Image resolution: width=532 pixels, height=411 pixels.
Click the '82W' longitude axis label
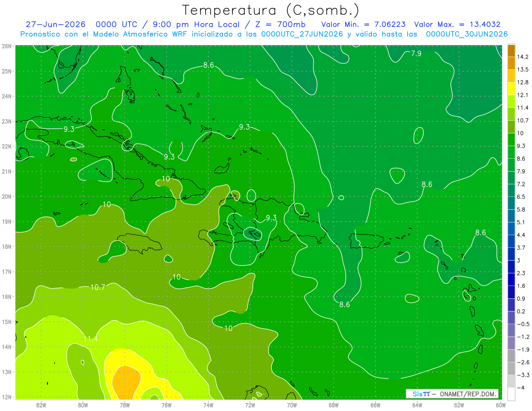(x=41, y=405)
